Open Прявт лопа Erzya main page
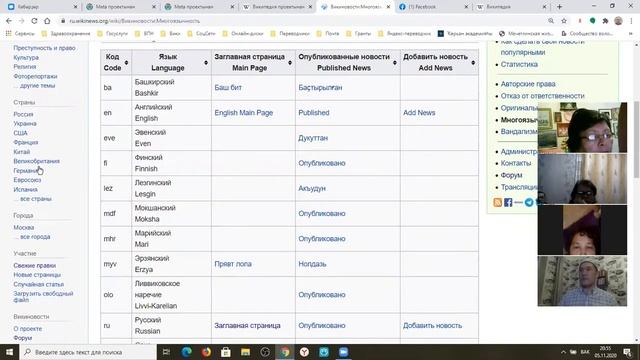Screen dimensions: 640x360 [x=233, y=264]
